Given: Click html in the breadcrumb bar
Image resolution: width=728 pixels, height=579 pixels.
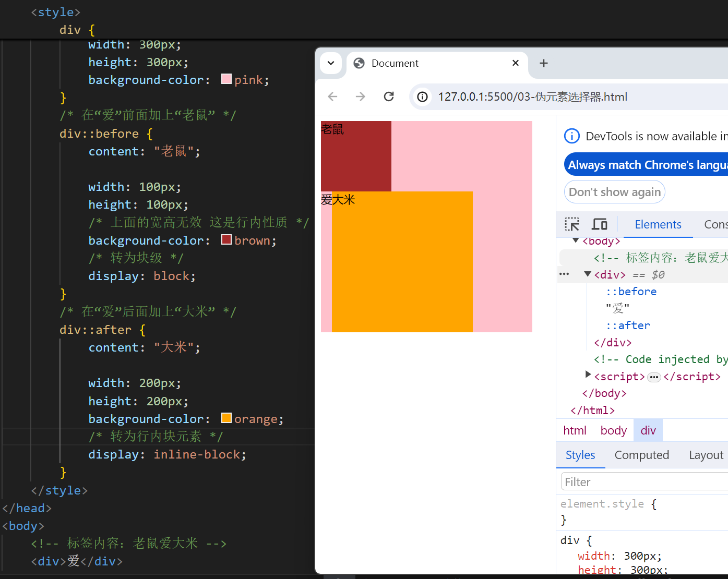Looking at the screenshot, I should pyautogui.click(x=575, y=430).
